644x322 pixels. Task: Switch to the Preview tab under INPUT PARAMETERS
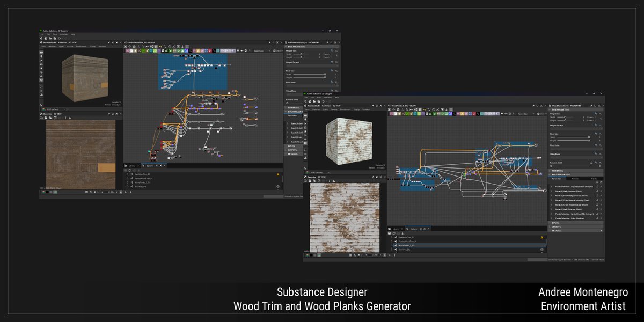(575, 179)
